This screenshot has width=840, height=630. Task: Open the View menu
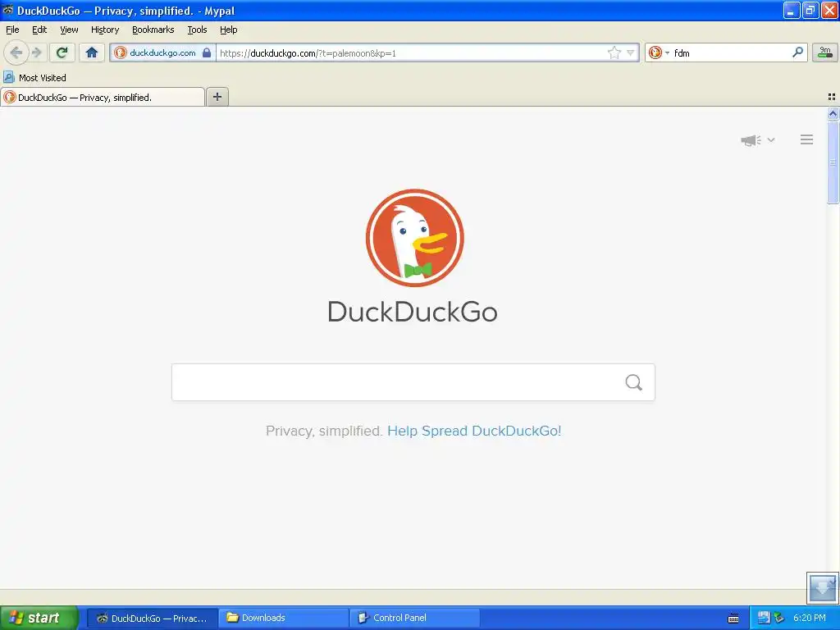(69, 30)
